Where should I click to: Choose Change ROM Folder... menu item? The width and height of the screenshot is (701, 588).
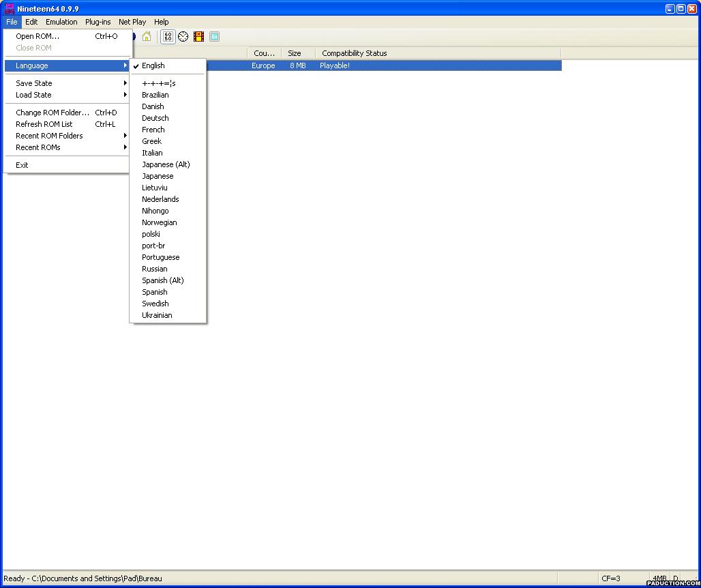(67, 113)
